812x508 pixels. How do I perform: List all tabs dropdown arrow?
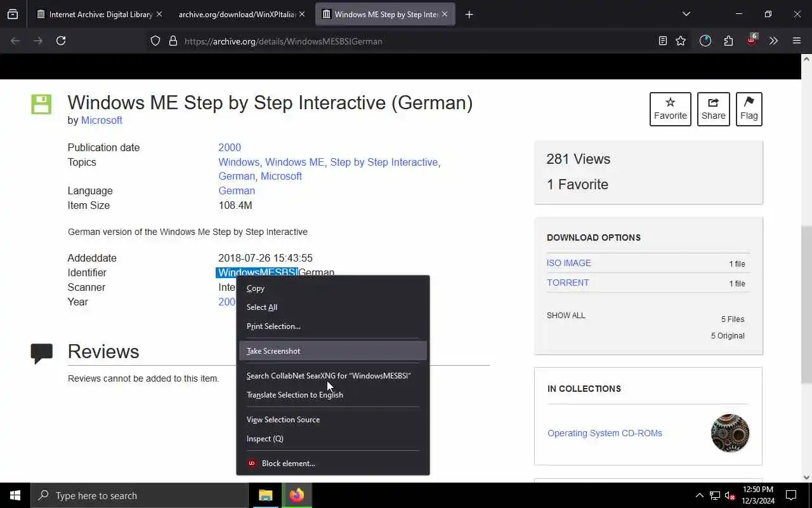coord(686,14)
